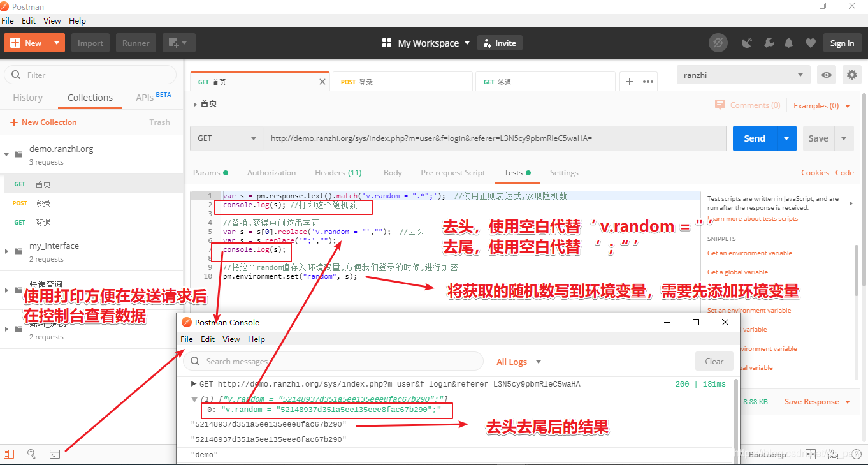868x465 pixels.
Task: Open the environment quick look eye icon
Action: point(827,75)
